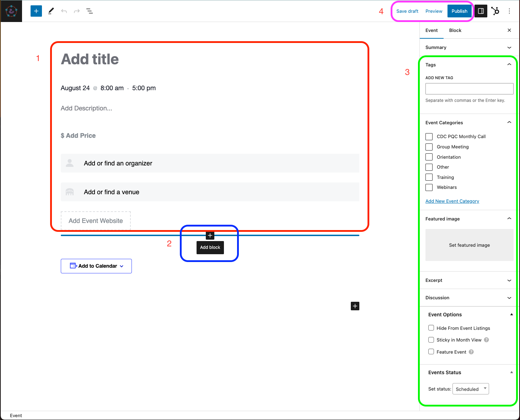
Task: Toggle the settings sidebar panel icon
Action: coord(481,11)
